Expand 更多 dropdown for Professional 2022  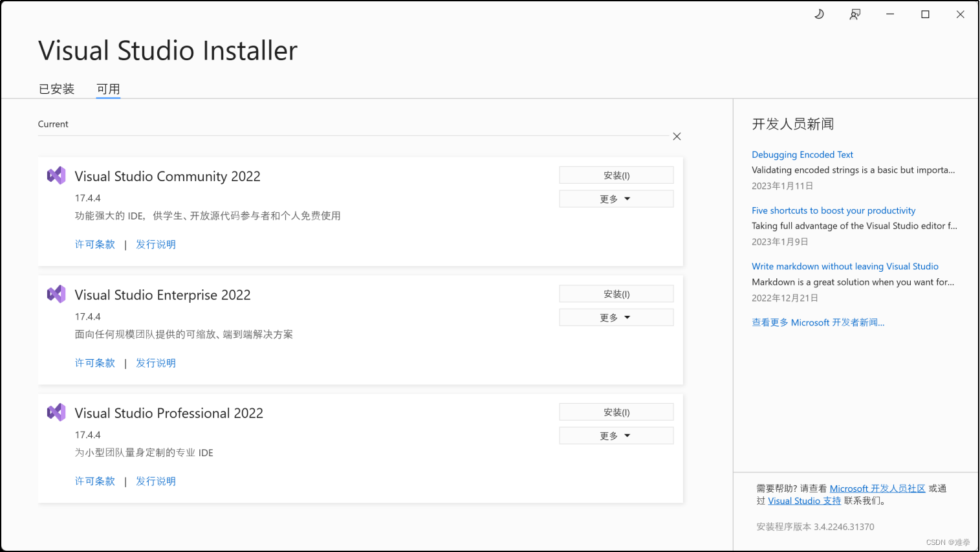click(x=616, y=436)
